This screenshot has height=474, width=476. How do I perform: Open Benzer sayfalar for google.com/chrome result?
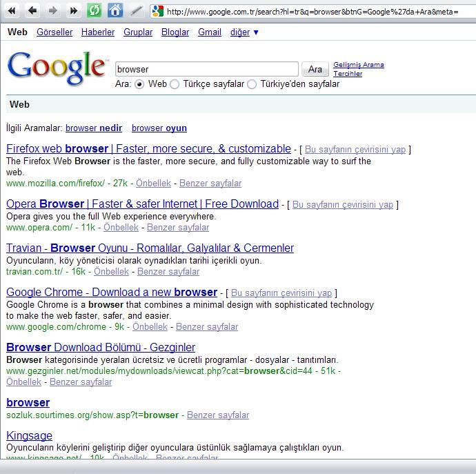207,327
